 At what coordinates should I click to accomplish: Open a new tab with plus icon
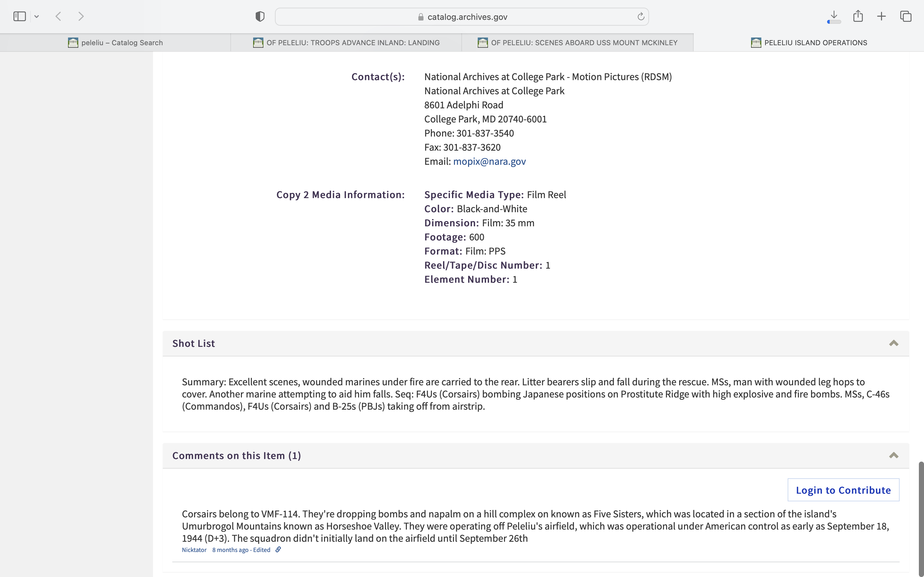click(881, 16)
